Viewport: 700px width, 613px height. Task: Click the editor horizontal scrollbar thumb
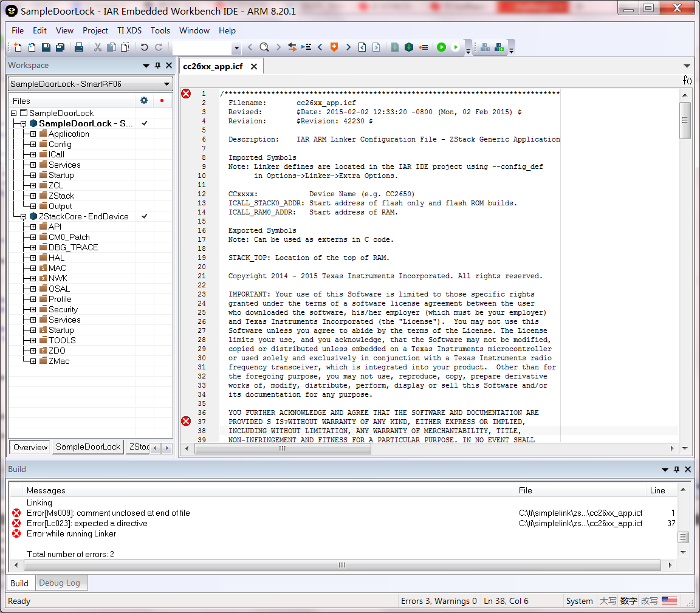[x=283, y=449]
